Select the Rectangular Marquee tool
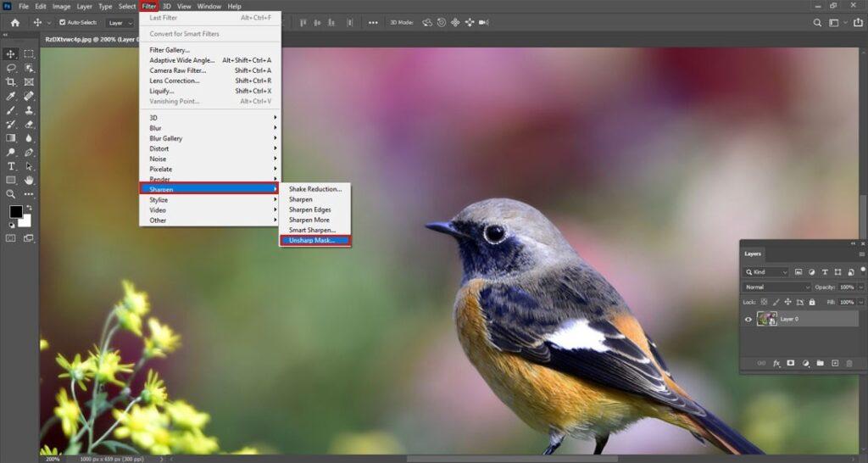868x463 pixels. click(x=29, y=53)
